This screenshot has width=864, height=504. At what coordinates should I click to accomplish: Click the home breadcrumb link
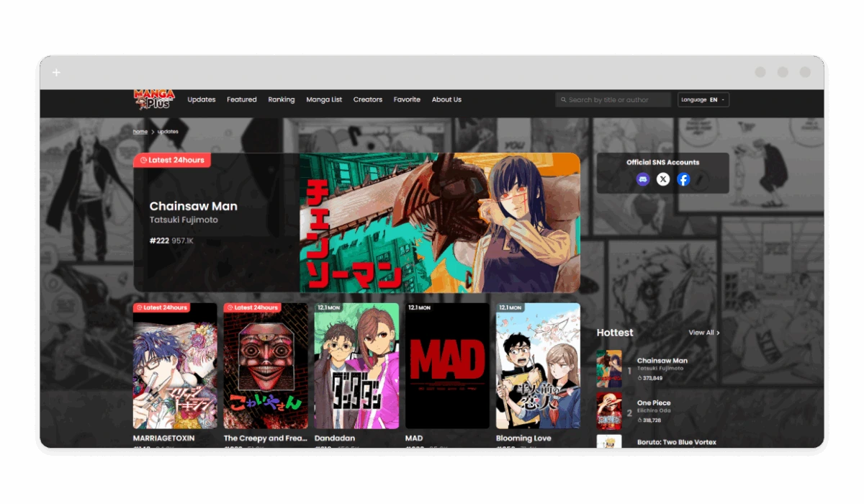click(x=140, y=132)
